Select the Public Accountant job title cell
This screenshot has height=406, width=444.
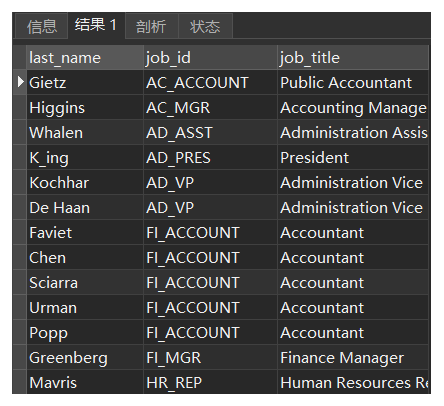pos(353,82)
